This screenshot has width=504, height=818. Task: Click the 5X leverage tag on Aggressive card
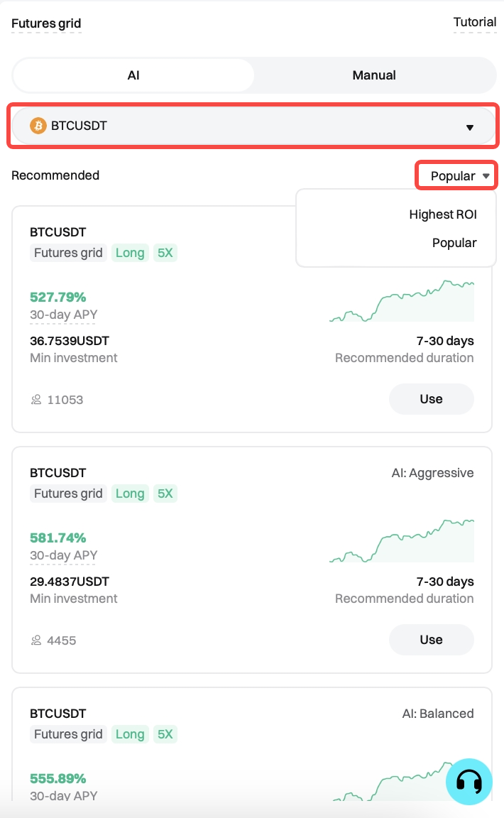click(165, 493)
